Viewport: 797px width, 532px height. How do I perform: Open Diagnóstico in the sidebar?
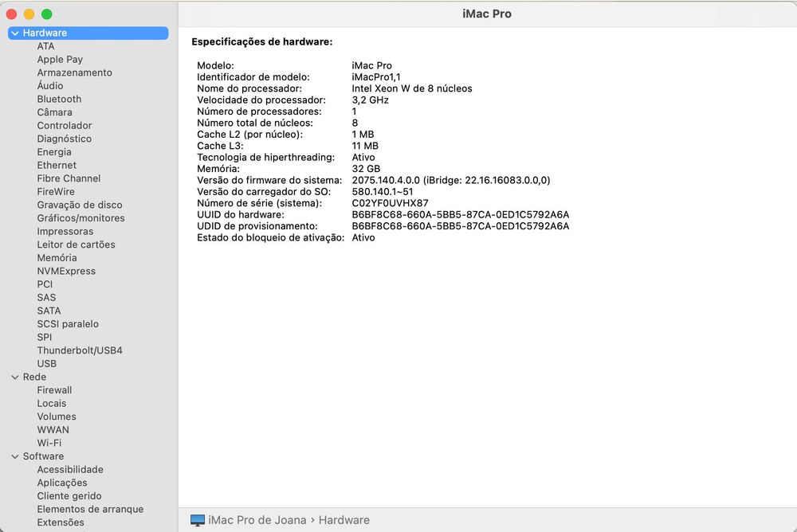coord(64,139)
